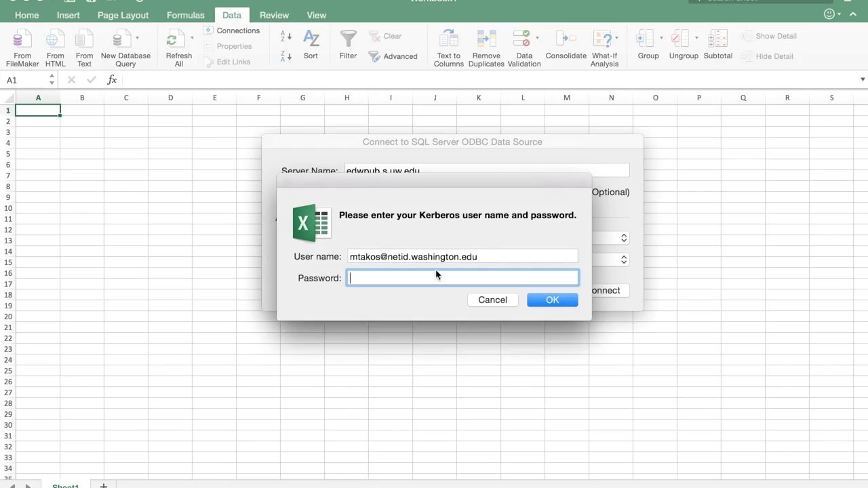
Task: Import data From FileMaker
Action: (22, 49)
